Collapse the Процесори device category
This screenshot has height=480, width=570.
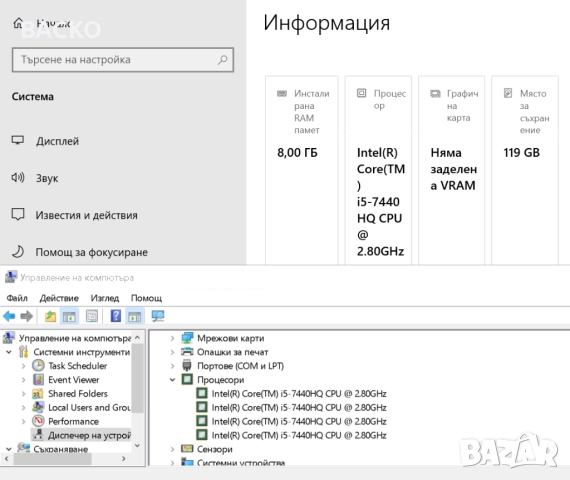tap(172, 380)
